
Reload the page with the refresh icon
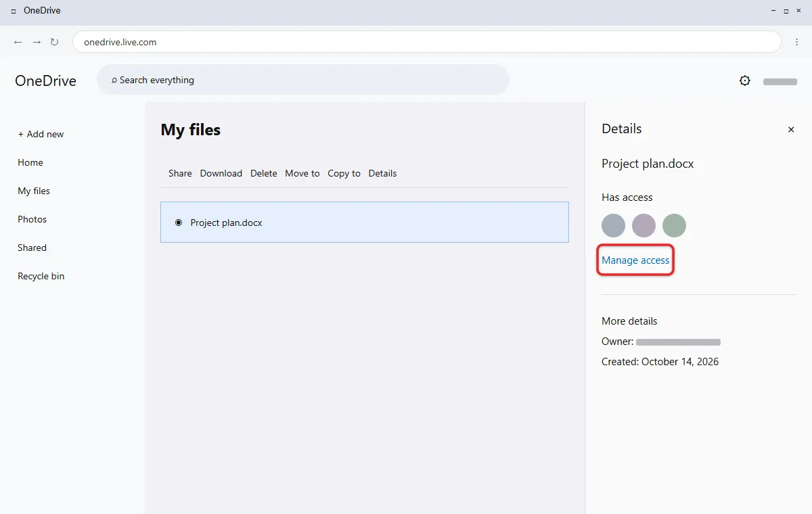point(55,42)
